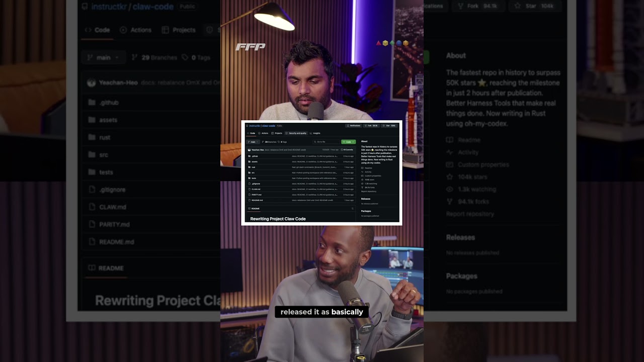Click the Readme text in the enlarged About panel

(x=469, y=140)
